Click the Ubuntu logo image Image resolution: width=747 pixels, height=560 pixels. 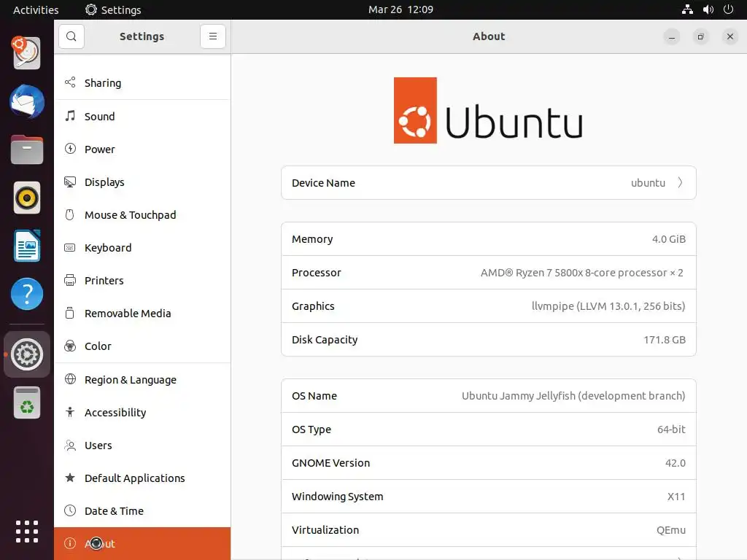click(488, 111)
